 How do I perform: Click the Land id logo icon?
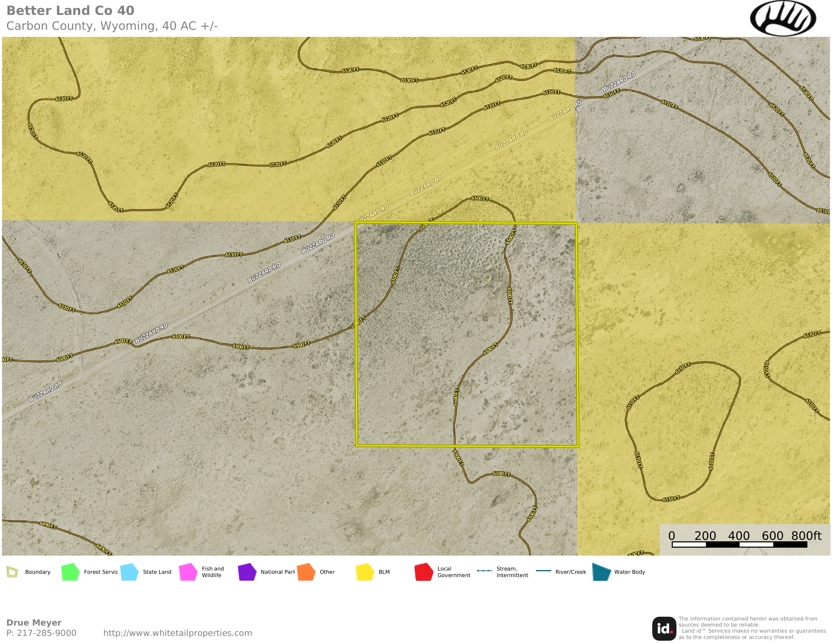664,628
